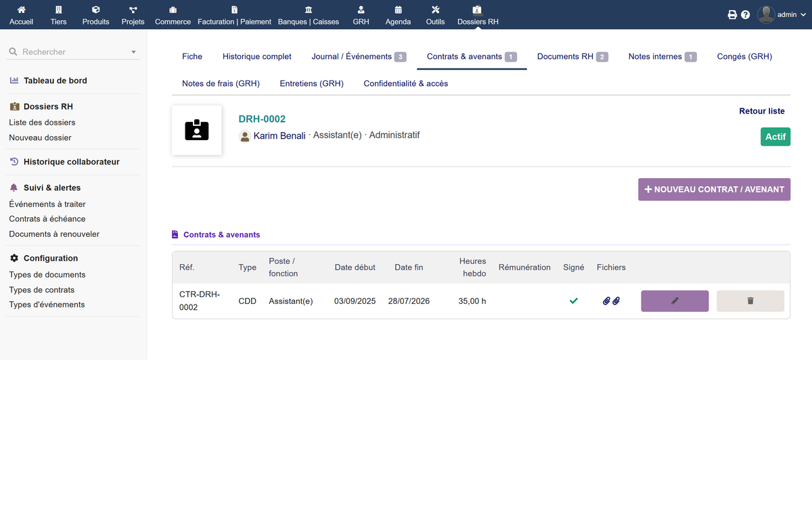
Task: Select the Contrats & avenants tab
Action: pos(472,56)
